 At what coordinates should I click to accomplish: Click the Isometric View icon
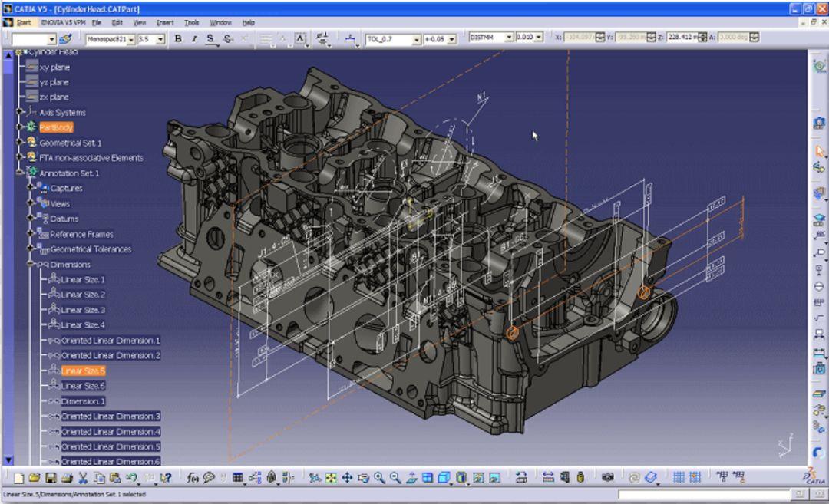[444, 477]
